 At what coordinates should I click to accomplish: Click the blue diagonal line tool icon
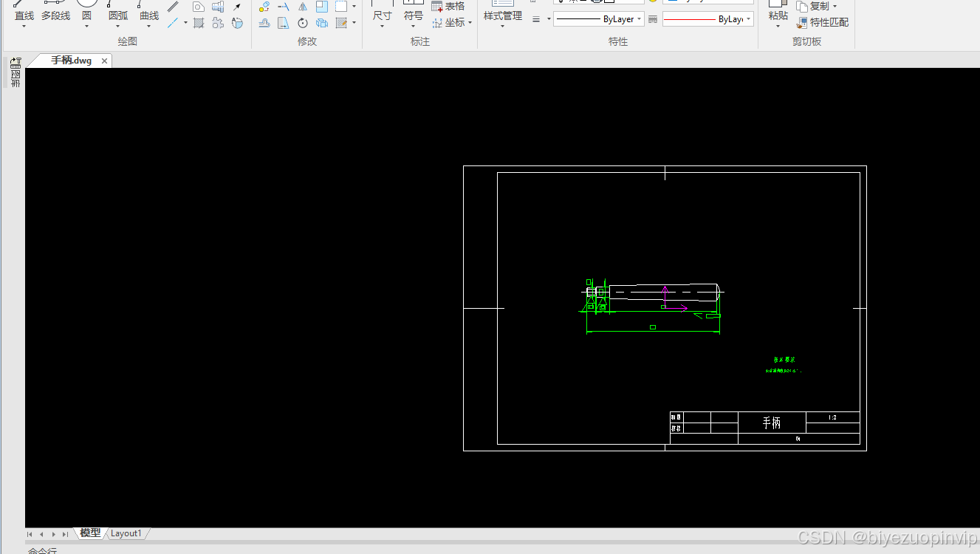[x=173, y=23]
